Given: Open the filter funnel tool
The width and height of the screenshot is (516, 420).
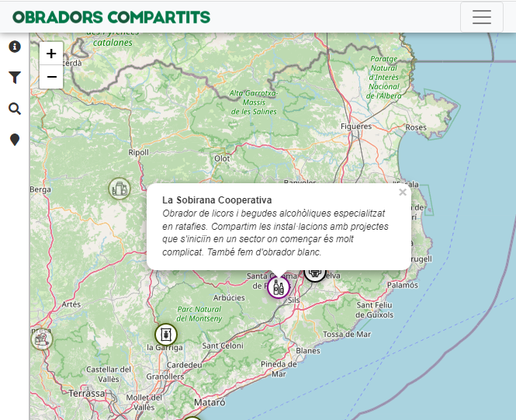Looking at the screenshot, I should point(15,78).
